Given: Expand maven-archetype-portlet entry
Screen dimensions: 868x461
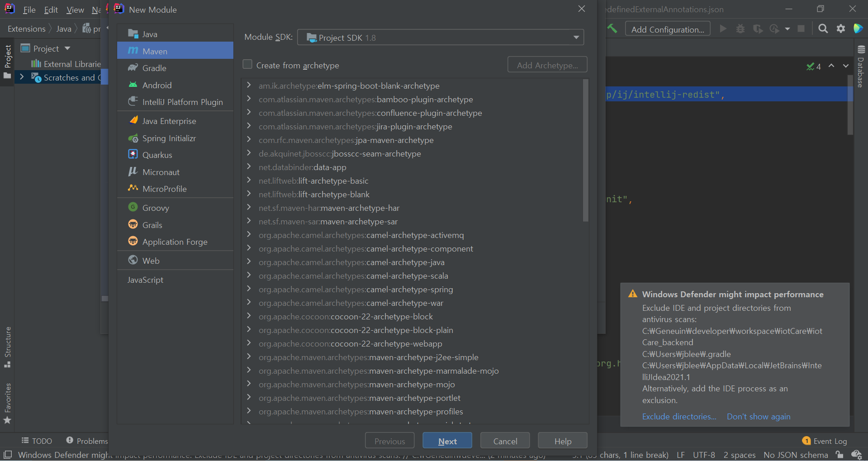Looking at the screenshot, I should [x=249, y=397].
